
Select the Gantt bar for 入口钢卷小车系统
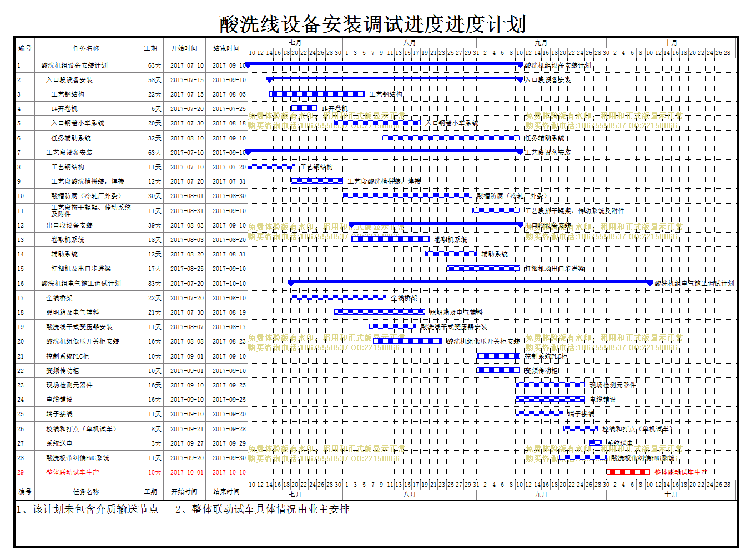[x=377, y=123]
